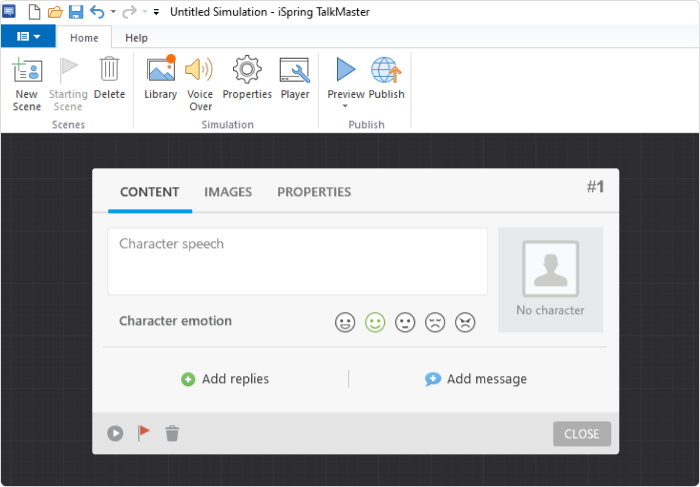Click Add replies
This screenshot has width=700, height=487.
click(x=225, y=379)
